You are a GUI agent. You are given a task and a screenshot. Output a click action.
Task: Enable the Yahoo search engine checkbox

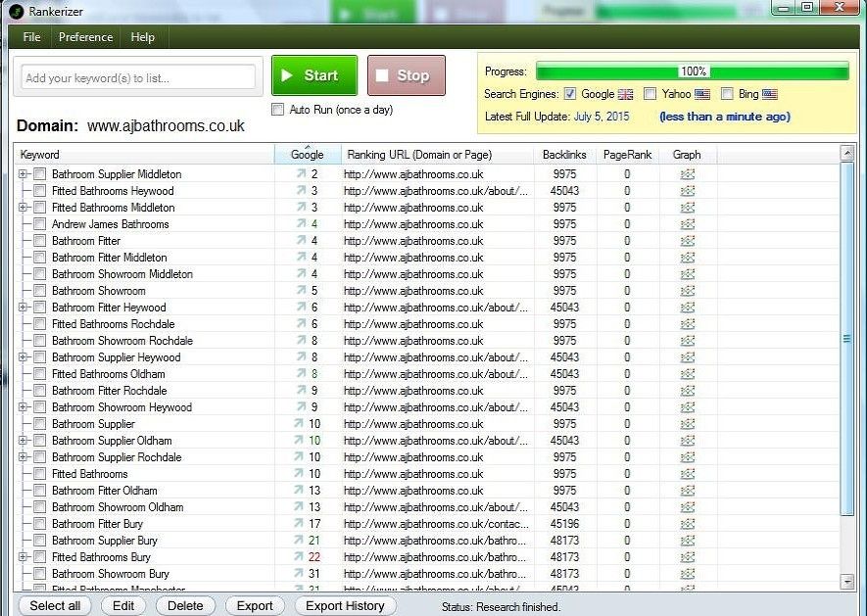650,94
